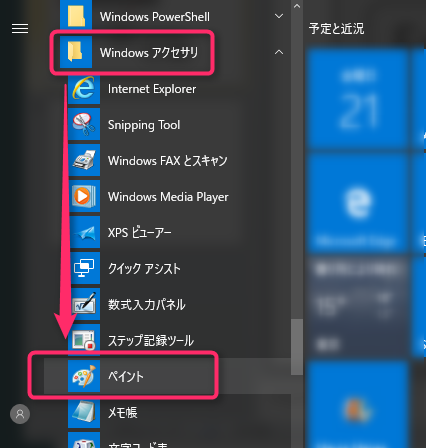This screenshot has width=426, height=448.
Task: Click the user account avatar icon
Action: point(20,414)
